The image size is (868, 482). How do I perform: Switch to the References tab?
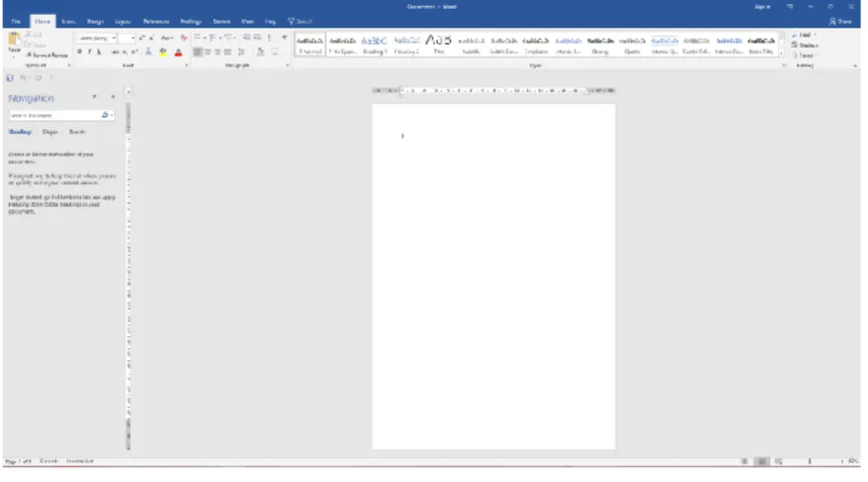pos(157,21)
